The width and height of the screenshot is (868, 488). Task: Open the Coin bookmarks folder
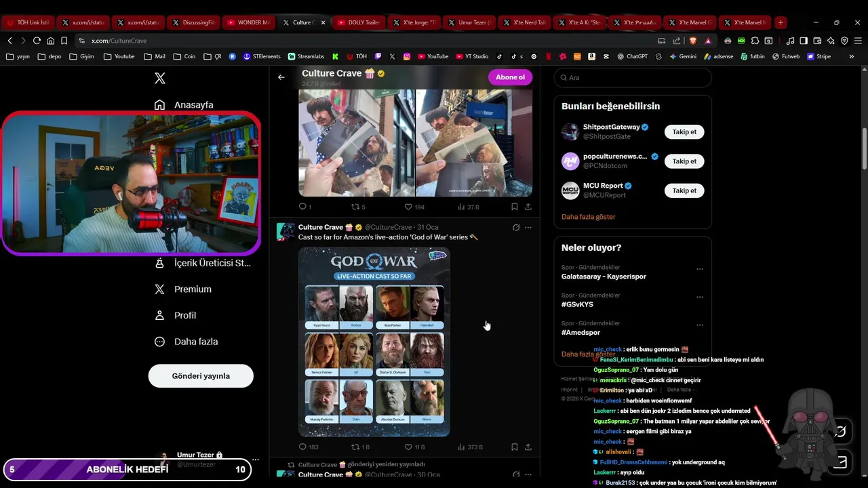[184, 57]
